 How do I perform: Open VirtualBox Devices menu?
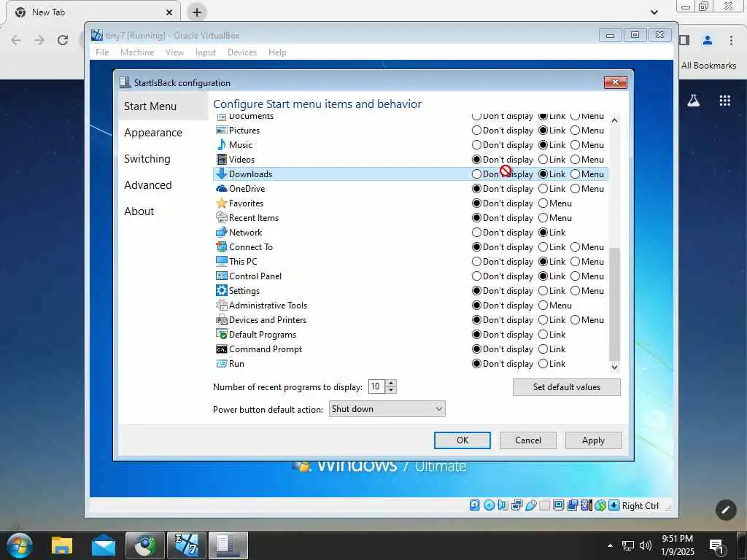[242, 52]
